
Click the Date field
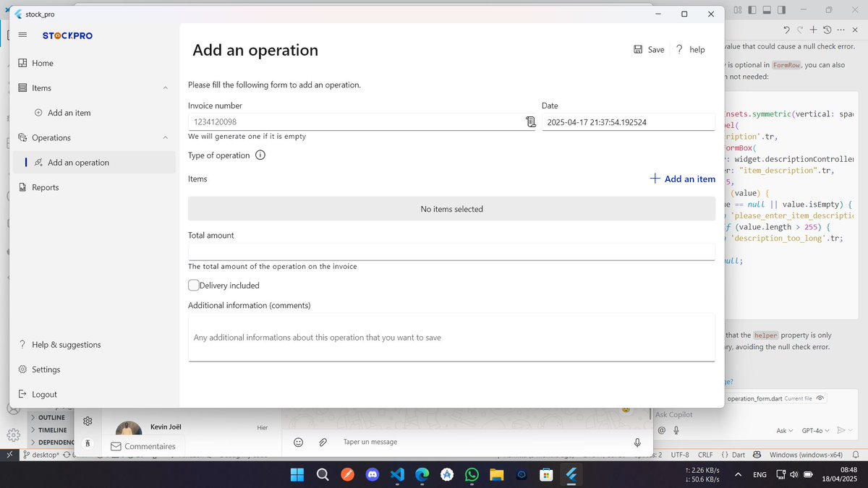pos(629,122)
